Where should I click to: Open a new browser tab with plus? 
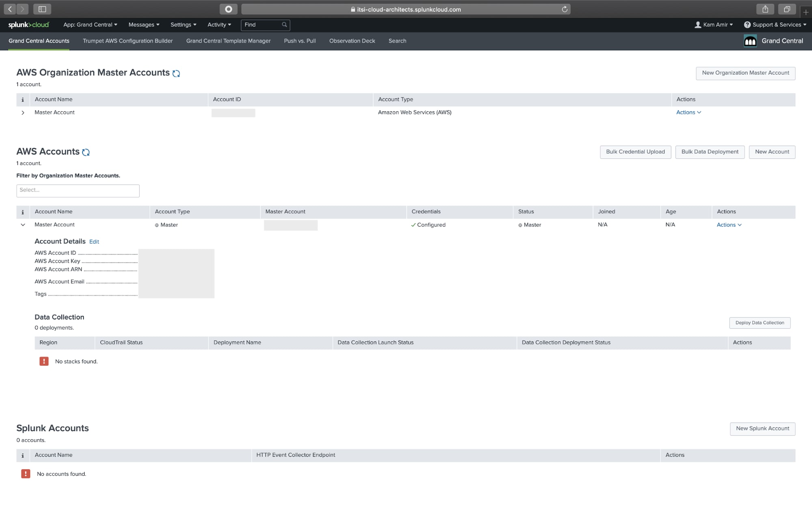click(x=806, y=12)
